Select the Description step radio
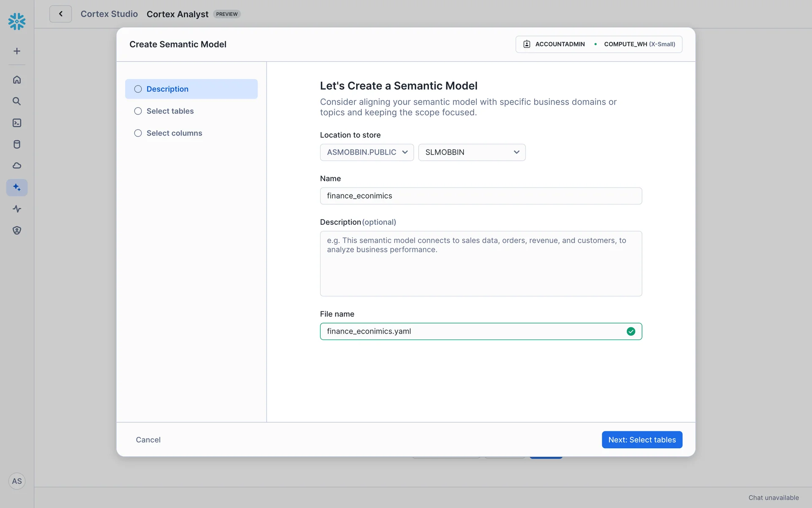 tap(138, 89)
